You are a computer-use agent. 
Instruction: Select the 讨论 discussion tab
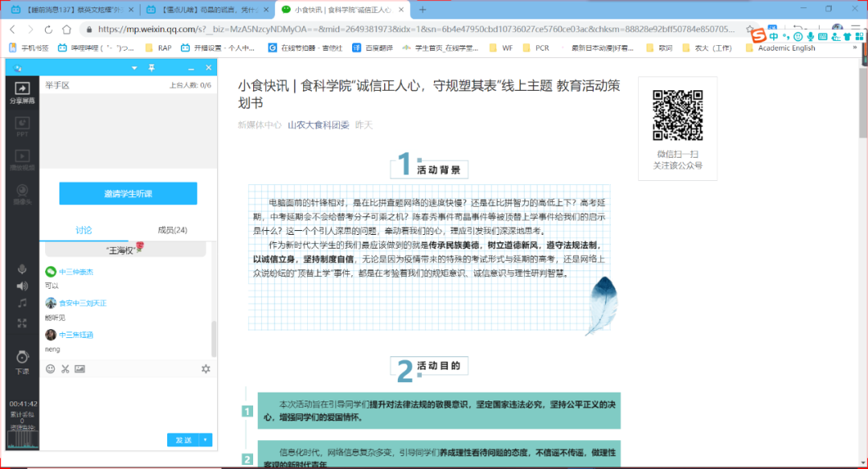pos(84,230)
